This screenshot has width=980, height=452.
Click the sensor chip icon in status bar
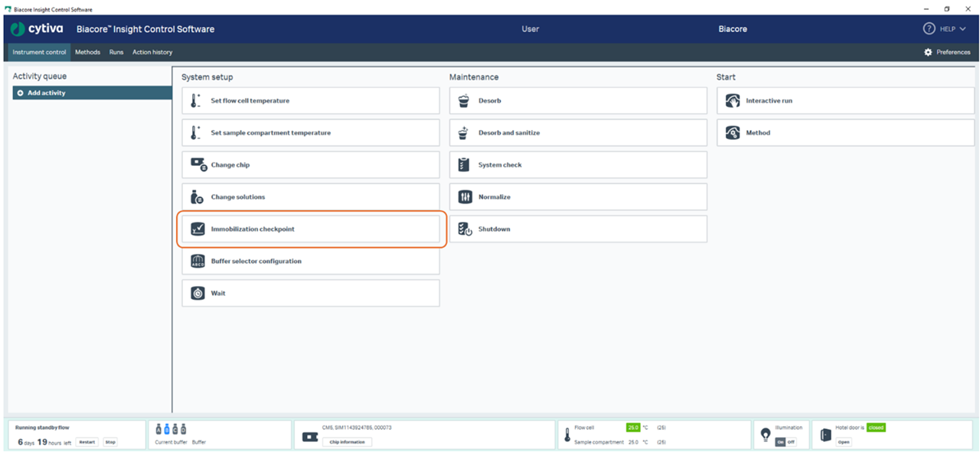(310, 437)
